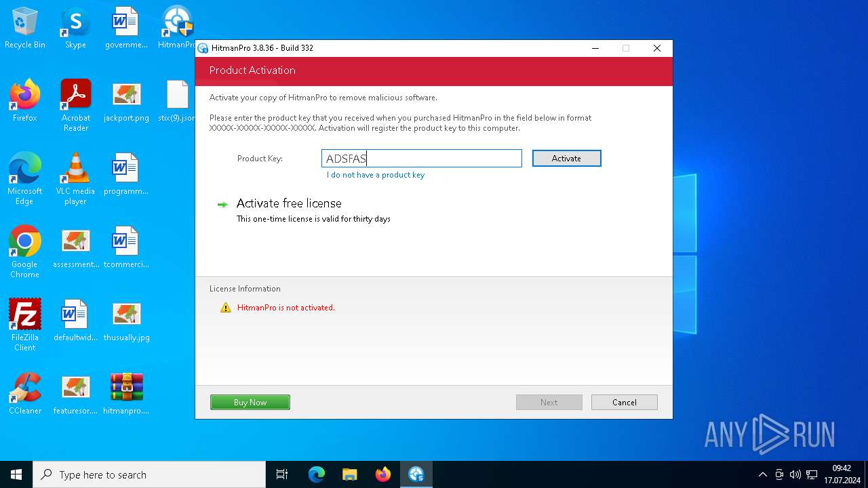Minimize the HitmanPro window
Image resolution: width=868 pixels, height=488 pixels.
click(x=595, y=48)
